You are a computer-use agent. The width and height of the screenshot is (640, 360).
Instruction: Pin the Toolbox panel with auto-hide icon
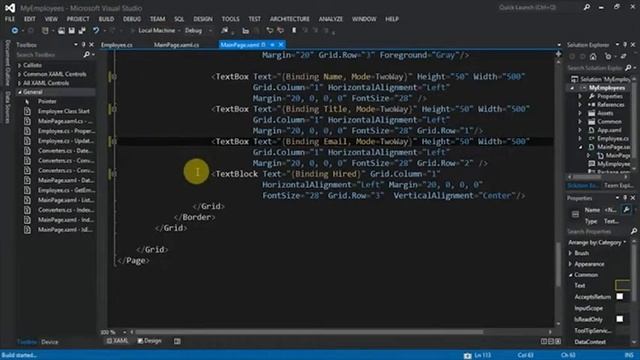click(83, 44)
